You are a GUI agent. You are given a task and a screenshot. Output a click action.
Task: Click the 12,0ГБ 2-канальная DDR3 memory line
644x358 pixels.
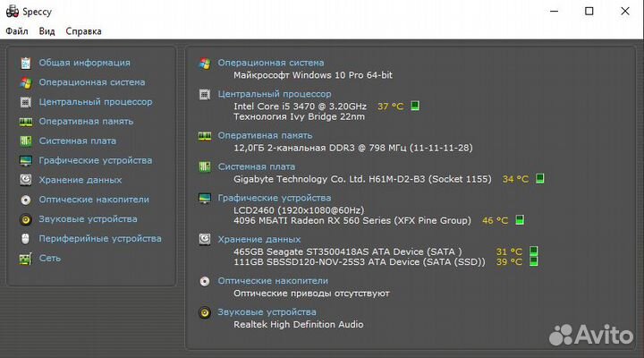(352, 148)
